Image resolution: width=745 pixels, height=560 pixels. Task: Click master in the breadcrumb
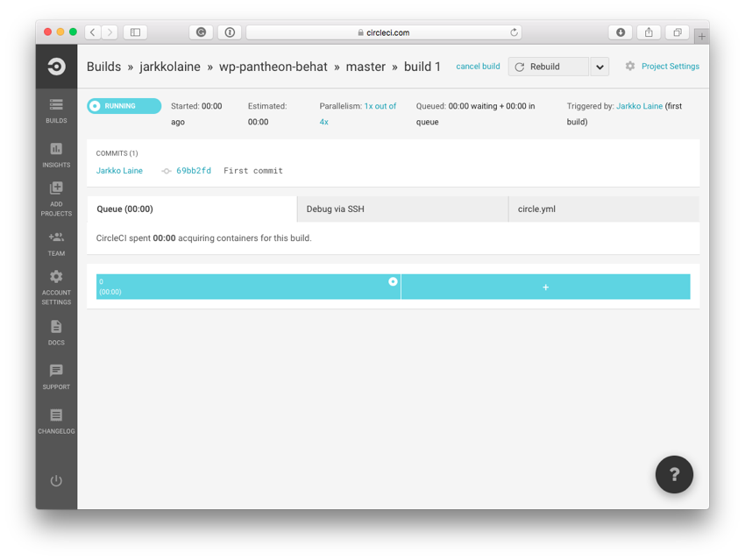365,67
